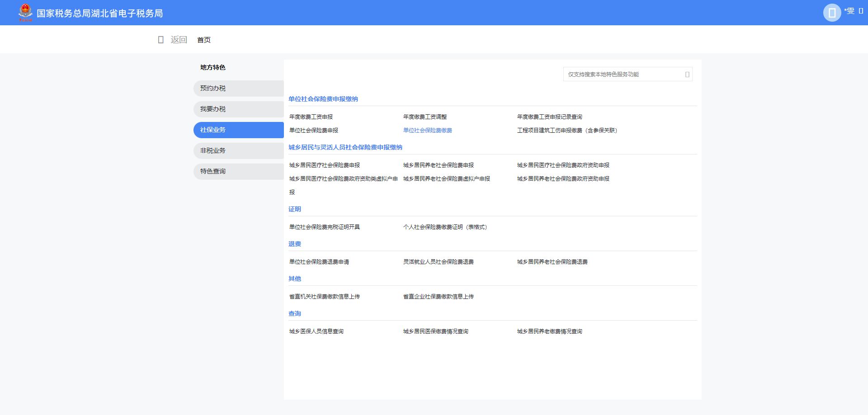Go back using the 返回 link
This screenshot has height=415, width=868.
(x=179, y=40)
